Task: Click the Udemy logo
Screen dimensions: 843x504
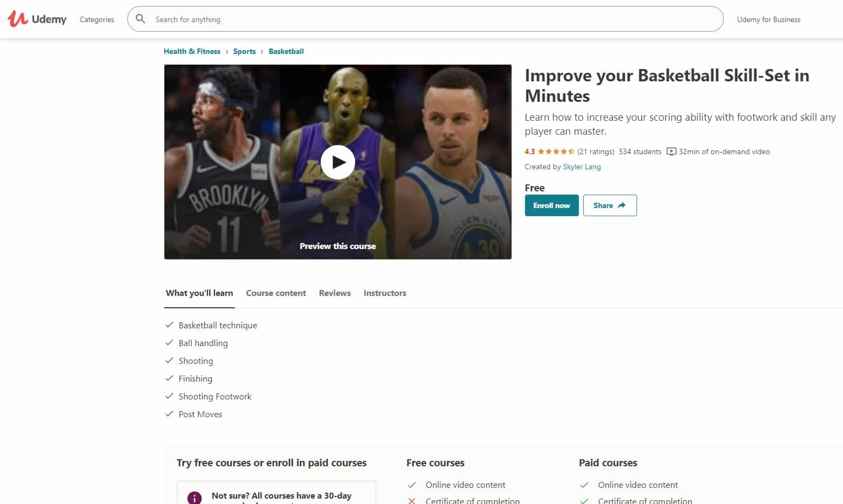Action: pos(37,19)
